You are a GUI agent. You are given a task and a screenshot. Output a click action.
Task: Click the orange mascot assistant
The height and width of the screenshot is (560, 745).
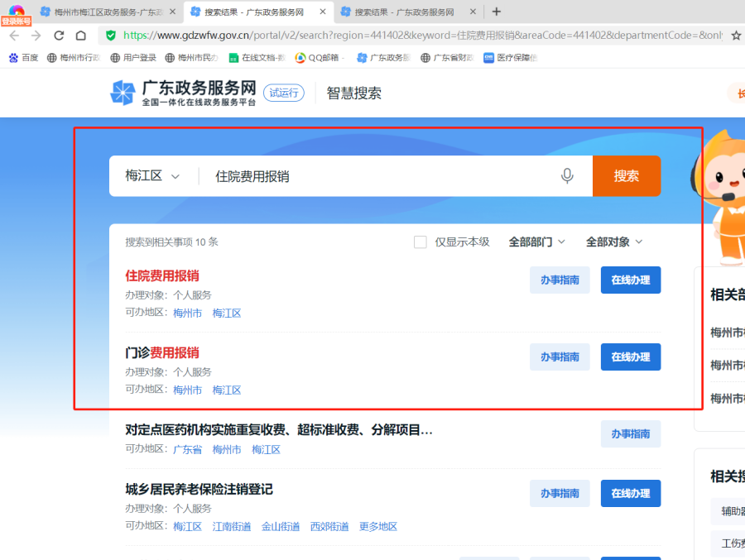tap(721, 197)
